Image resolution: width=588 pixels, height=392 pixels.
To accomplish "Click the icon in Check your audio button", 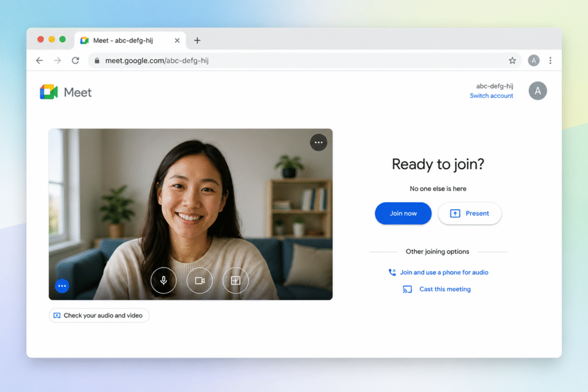I will click(x=57, y=316).
